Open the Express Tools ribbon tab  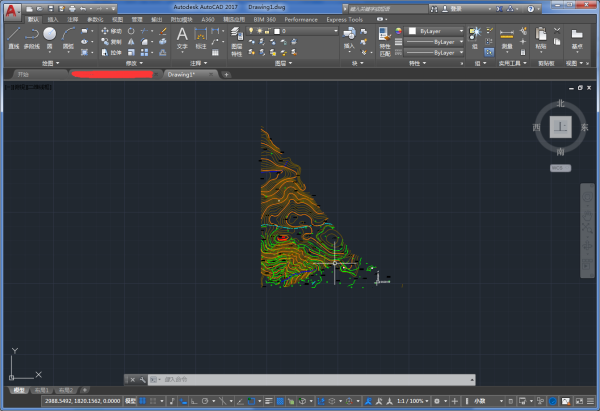343,19
